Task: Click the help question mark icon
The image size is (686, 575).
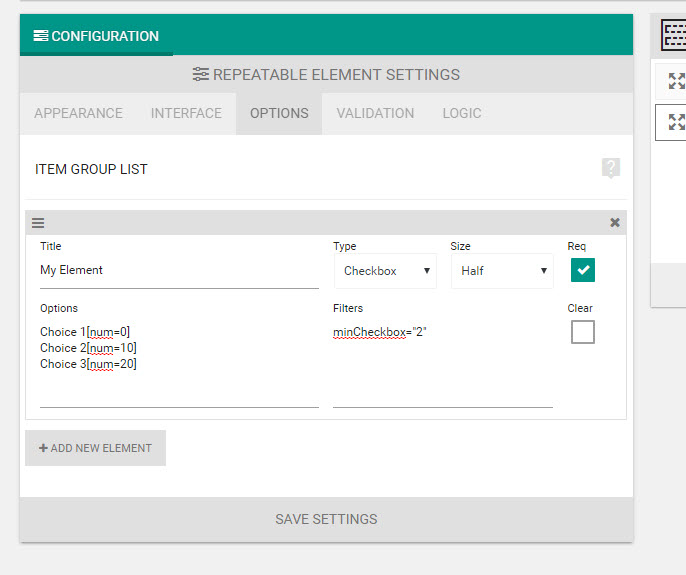Action: pyautogui.click(x=611, y=168)
